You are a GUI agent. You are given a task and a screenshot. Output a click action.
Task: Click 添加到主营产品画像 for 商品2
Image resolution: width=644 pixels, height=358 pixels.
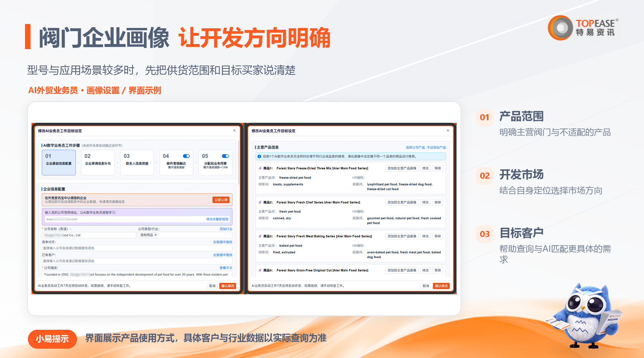(402, 202)
